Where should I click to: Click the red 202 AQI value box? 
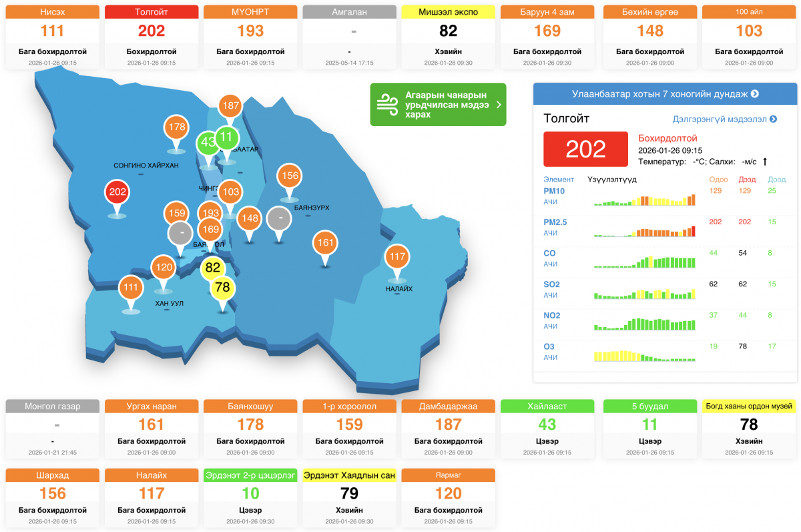point(585,149)
